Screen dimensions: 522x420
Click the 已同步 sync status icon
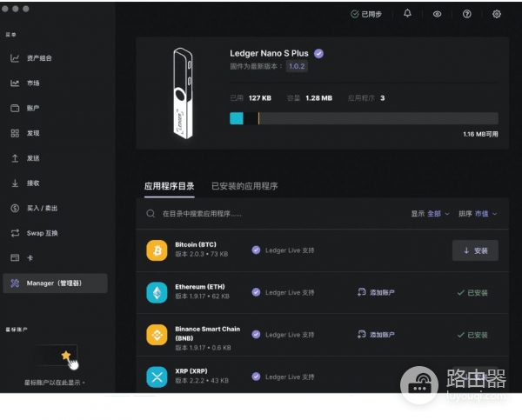[x=355, y=14]
